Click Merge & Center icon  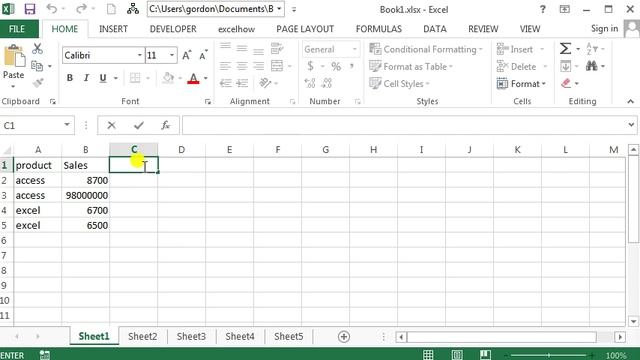[277, 66]
